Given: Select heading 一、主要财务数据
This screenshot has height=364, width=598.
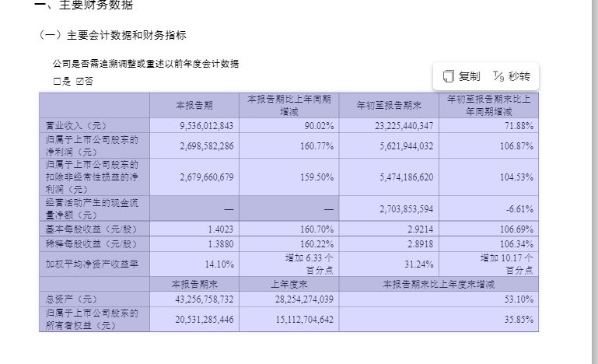Looking at the screenshot, I should [84, 5].
